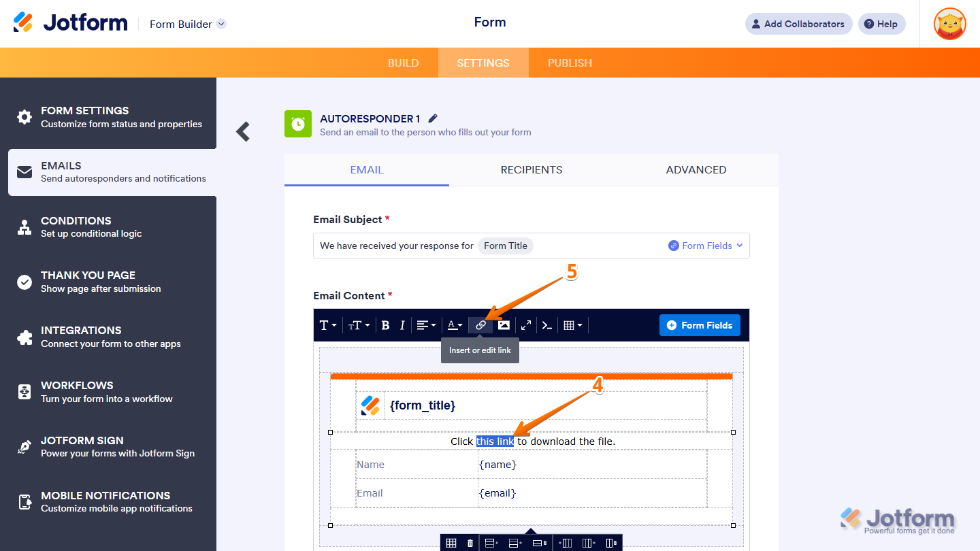Switch to the Recipients tab
The height and width of the screenshot is (551, 980).
click(532, 169)
